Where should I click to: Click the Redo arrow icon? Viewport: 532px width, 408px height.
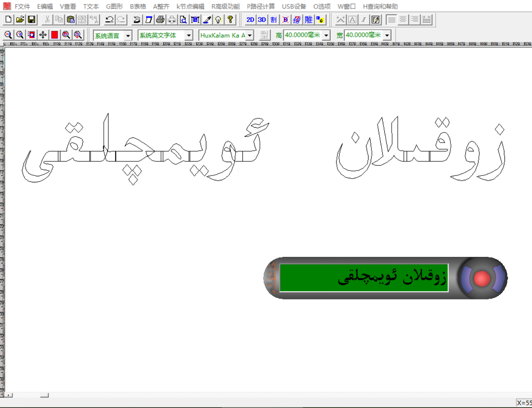[121, 19]
